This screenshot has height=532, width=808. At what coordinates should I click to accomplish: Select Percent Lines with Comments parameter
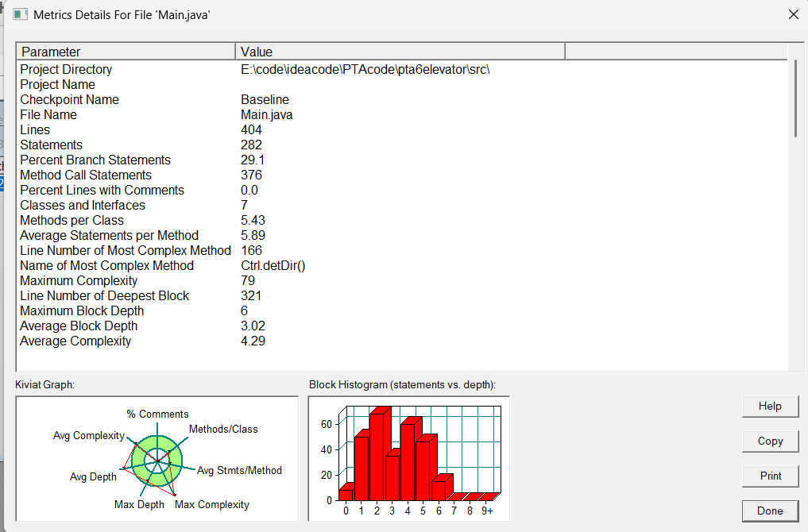(102, 190)
